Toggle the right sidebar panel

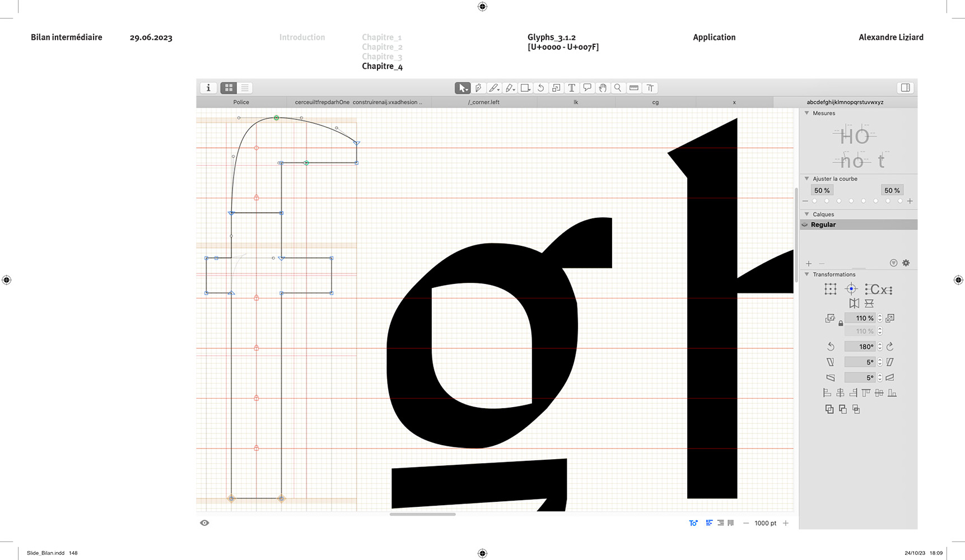(x=905, y=88)
